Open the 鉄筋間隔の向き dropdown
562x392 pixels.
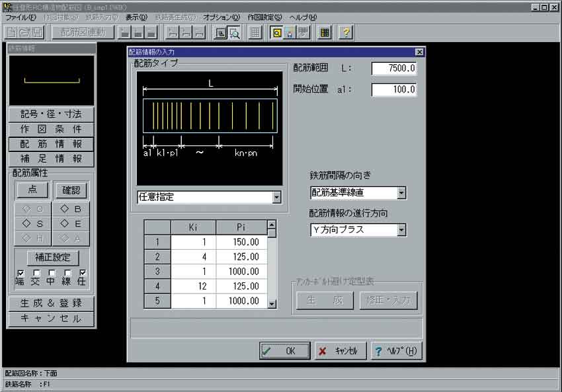401,193
